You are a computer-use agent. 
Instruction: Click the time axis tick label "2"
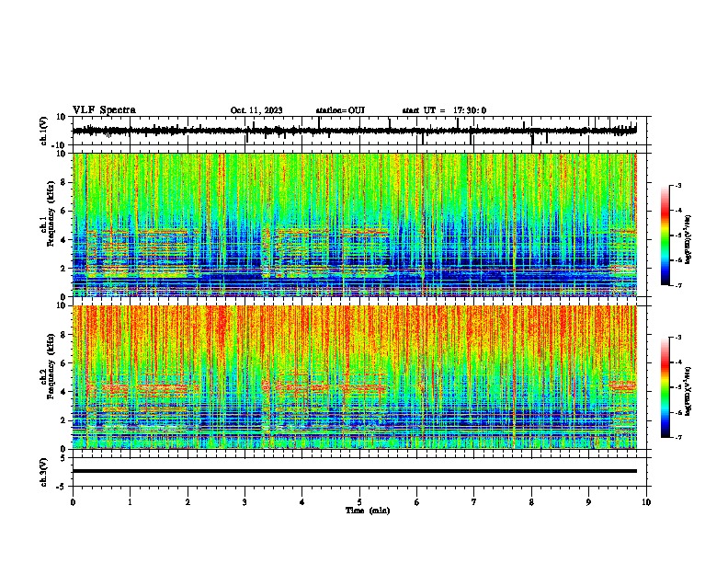(188, 502)
